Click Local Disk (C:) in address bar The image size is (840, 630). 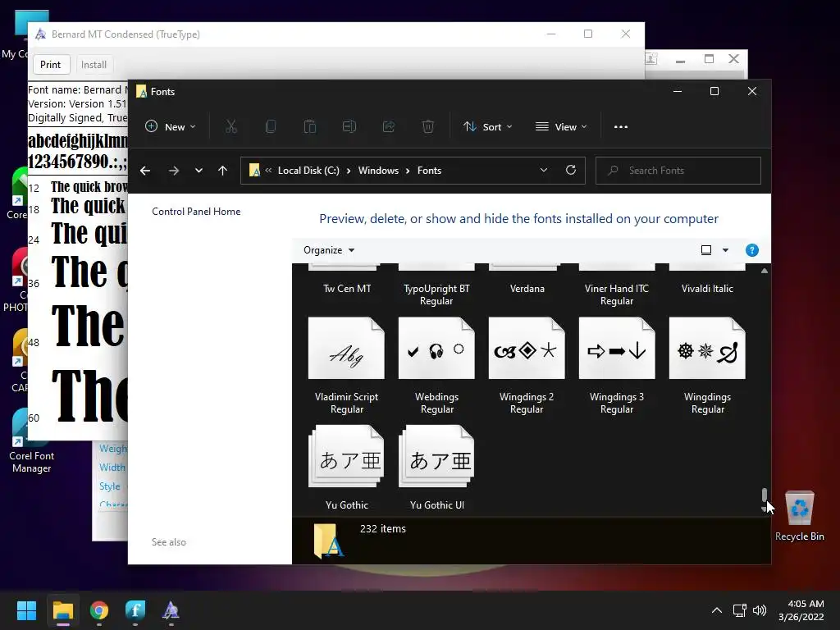(x=308, y=171)
